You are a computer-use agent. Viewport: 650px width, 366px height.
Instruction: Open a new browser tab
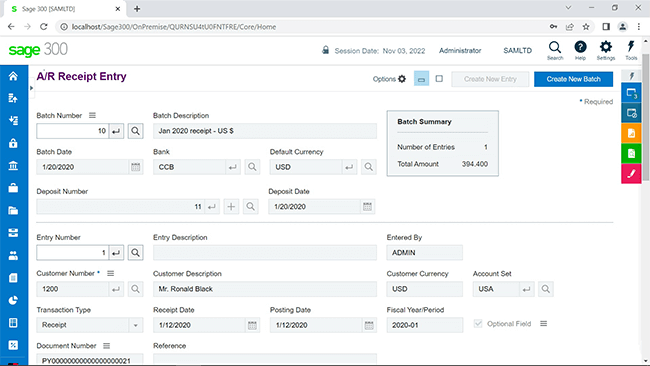point(137,8)
